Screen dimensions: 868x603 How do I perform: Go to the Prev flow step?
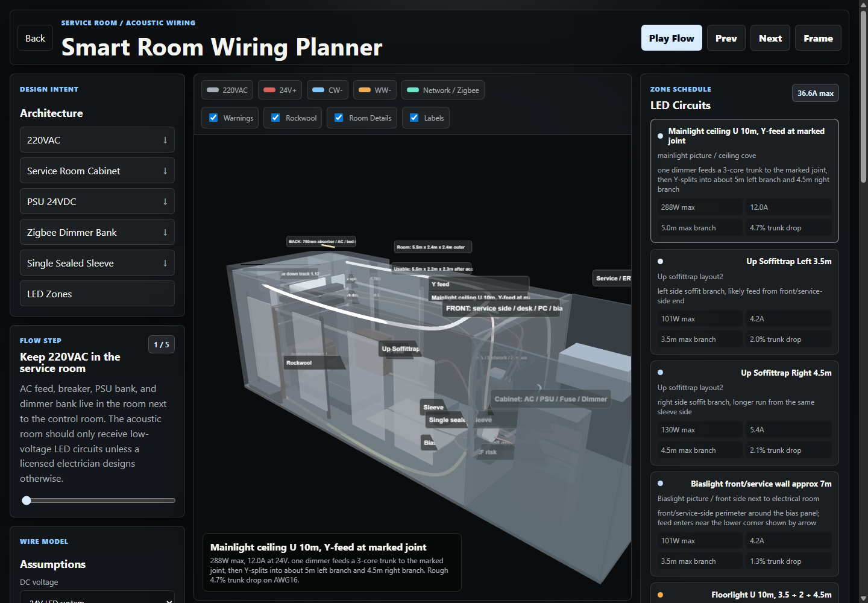click(726, 38)
